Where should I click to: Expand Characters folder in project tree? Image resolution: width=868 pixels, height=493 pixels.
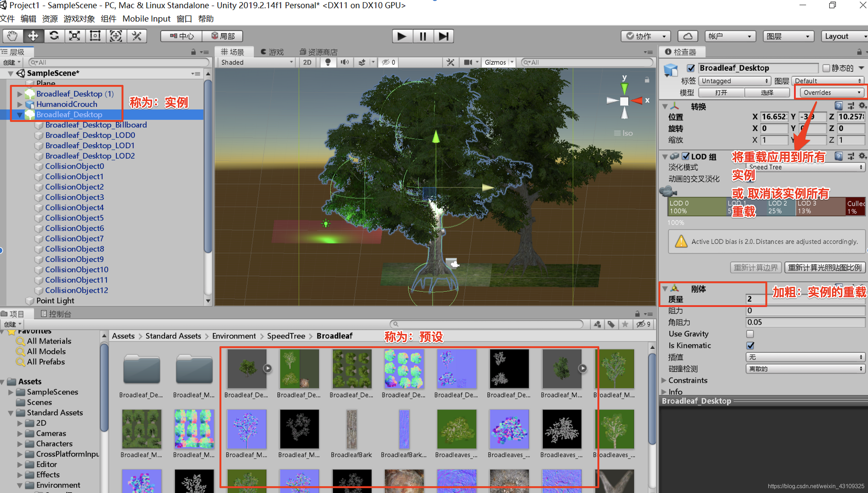coord(20,444)
